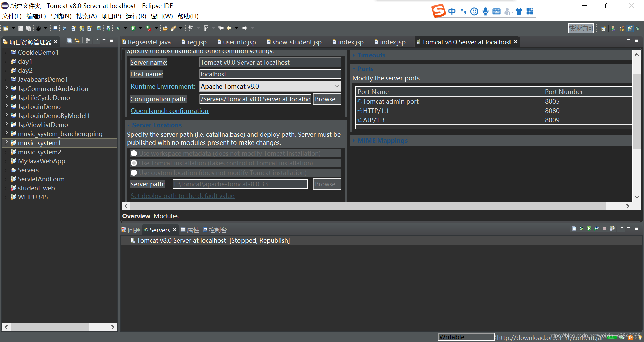Click the Back navigation yellow arrow
The height and width of the screenshot is (342, 644).
coord(229,28)
